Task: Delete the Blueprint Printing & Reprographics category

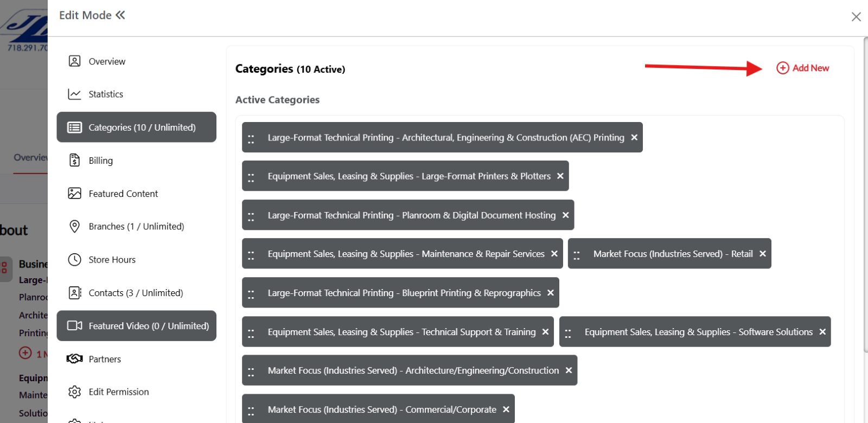Action: pyautogui.click(x=551, y=293)
